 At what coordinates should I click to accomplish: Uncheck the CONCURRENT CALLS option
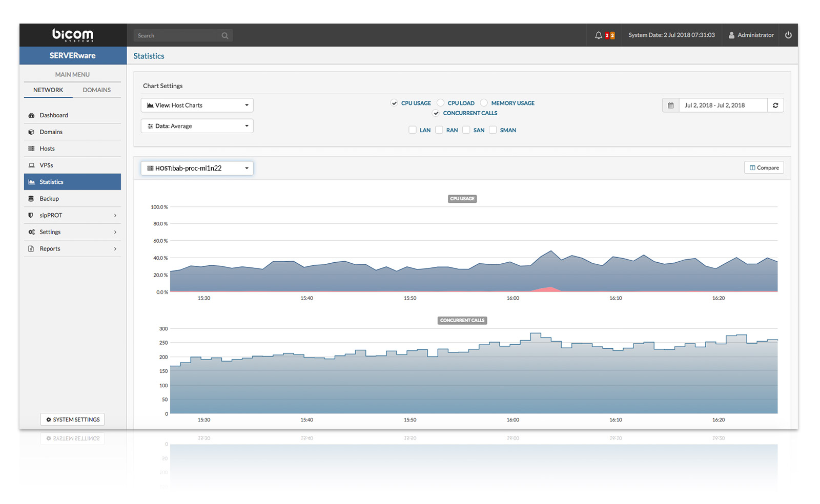coord(435,113)
